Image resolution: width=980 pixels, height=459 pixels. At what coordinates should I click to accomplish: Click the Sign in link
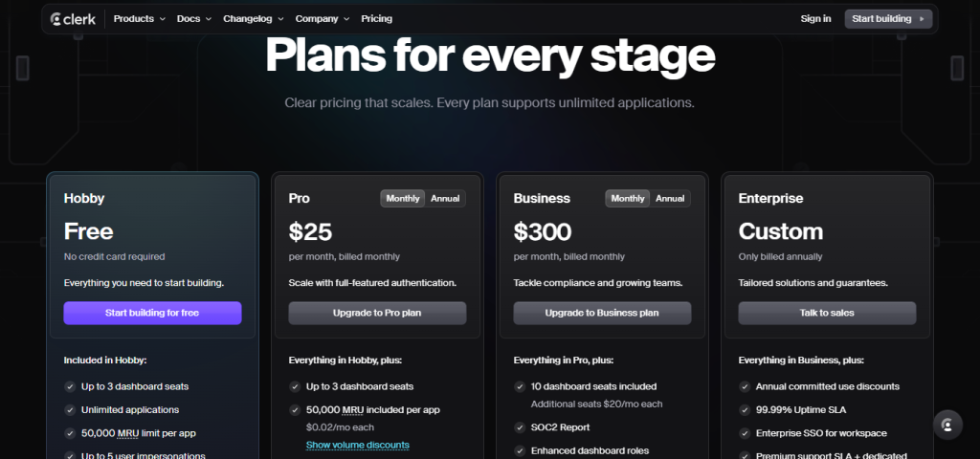tap(815, 18)
